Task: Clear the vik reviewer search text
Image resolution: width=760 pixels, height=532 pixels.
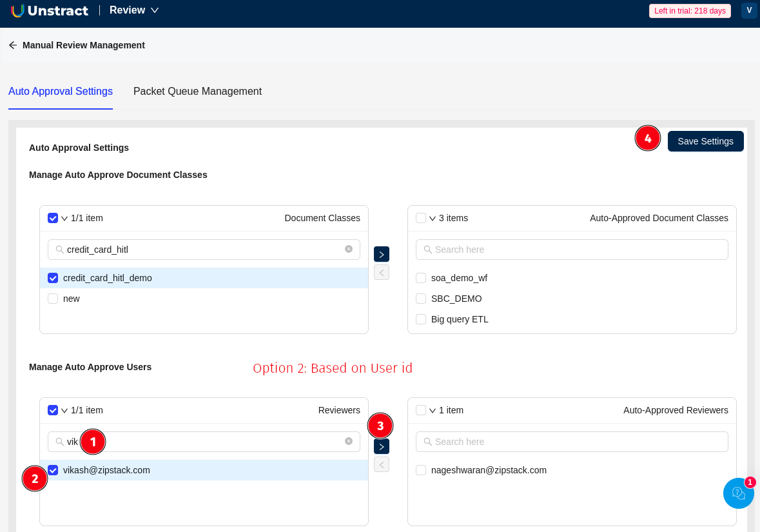Action: [349, 441]
